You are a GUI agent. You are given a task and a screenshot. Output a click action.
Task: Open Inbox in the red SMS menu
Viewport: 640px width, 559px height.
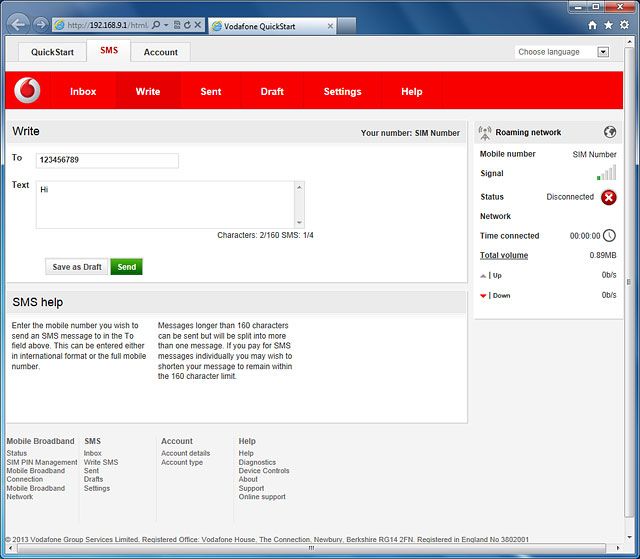click(x=83, y=91)
